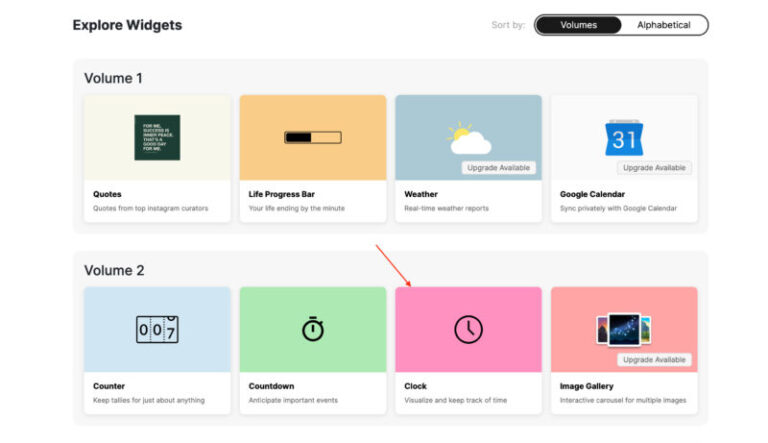Switch sorting to Alphabetical
This screenshot has height=443, width=768.
663,25
